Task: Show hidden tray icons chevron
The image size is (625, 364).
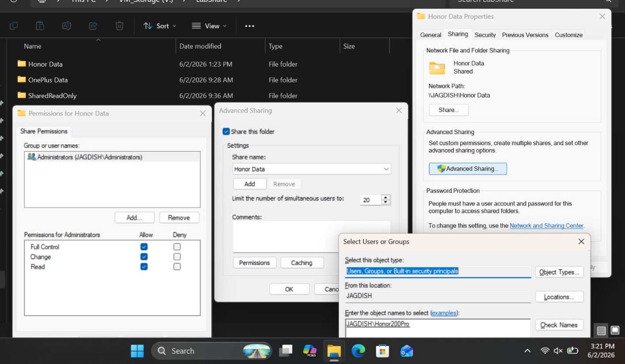Action: [527, 351]
